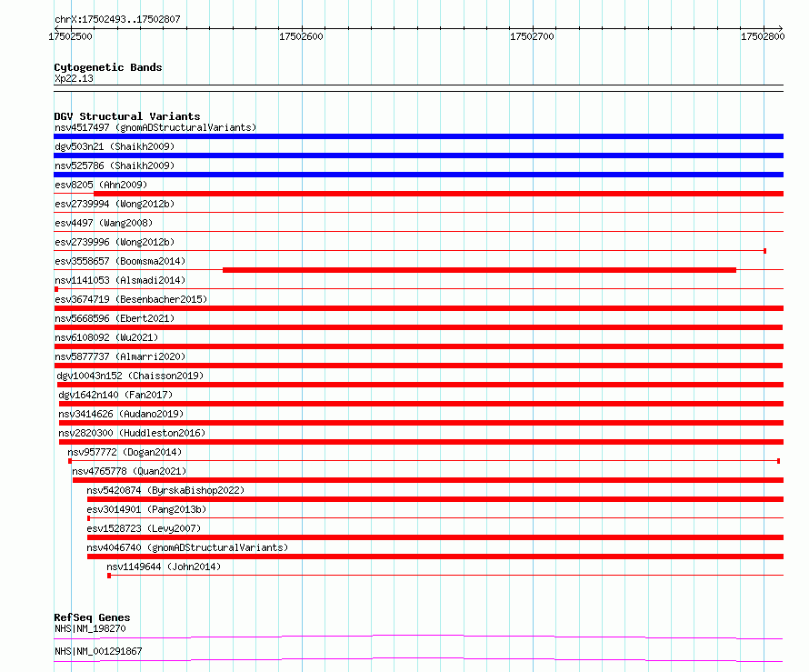Viewport: 809px width, 672px height.
Task: Select variant label nsv4765778 (Quan2021)
Action: pos(129,471)
